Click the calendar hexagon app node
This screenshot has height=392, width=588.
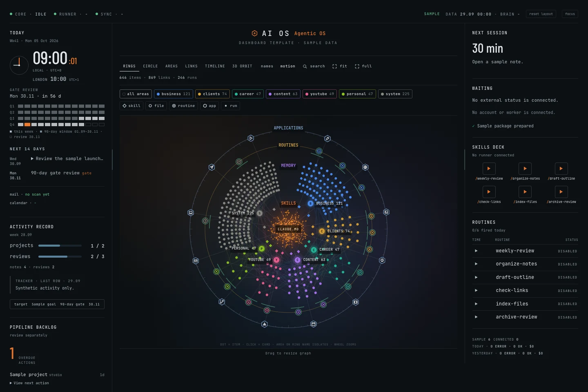(313, 324)
